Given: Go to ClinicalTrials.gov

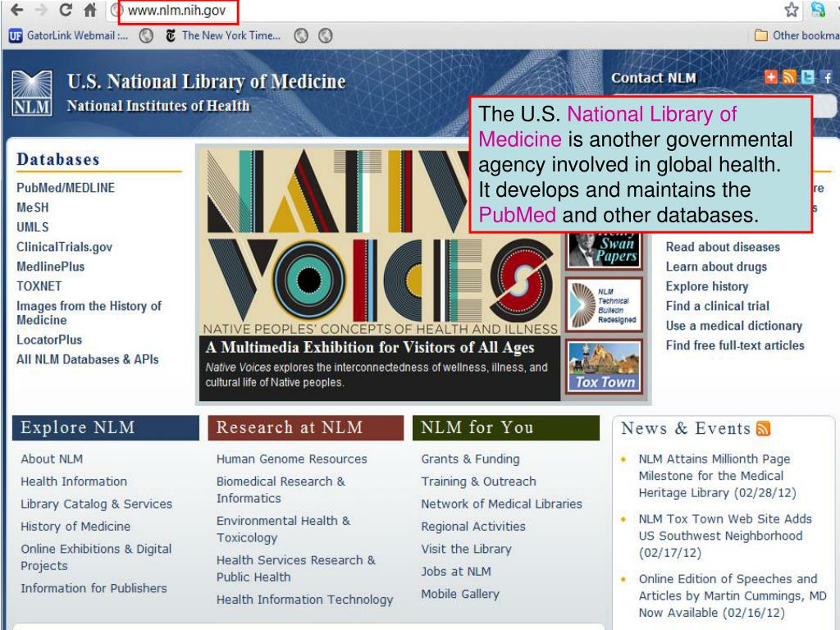Looking at the screenshot, I should point(64,247).
